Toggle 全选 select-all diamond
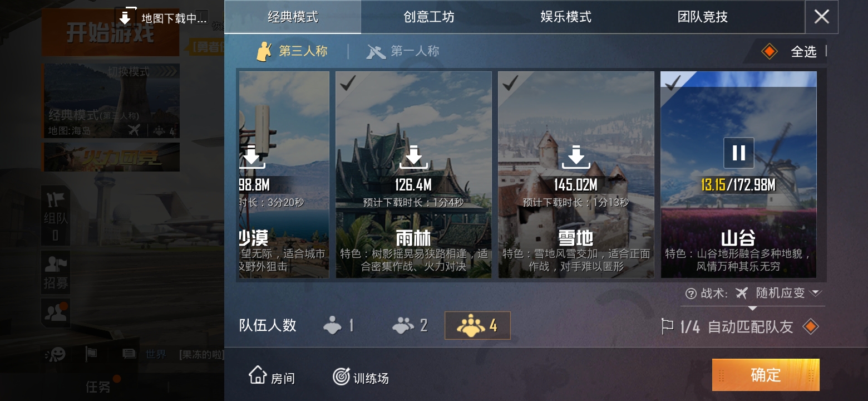 point(770,52)
